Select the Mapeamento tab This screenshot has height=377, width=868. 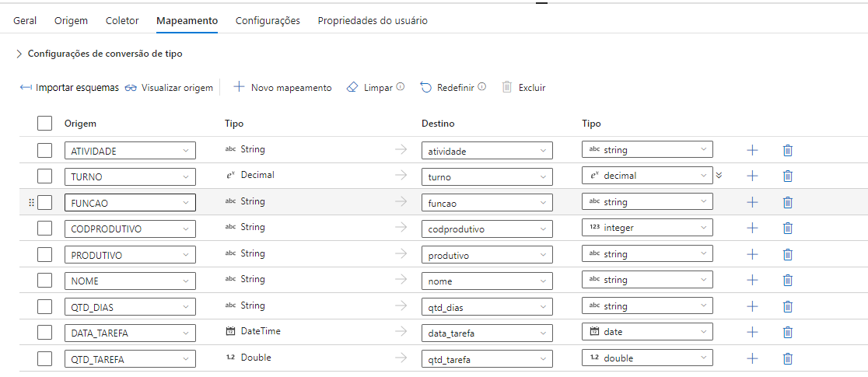tap(187, 20)
